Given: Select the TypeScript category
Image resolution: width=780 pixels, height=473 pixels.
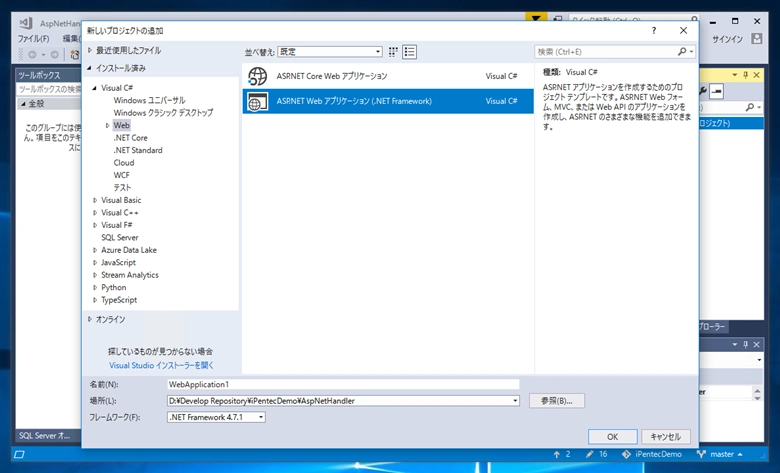Looking at the screenshot, I should (119, 300).
